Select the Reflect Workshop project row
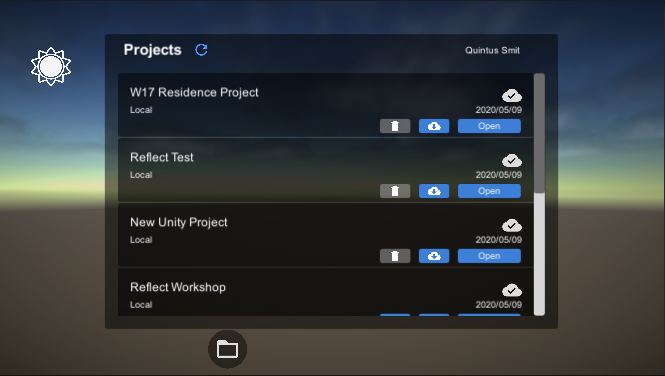665x376 pixels. 325,292
